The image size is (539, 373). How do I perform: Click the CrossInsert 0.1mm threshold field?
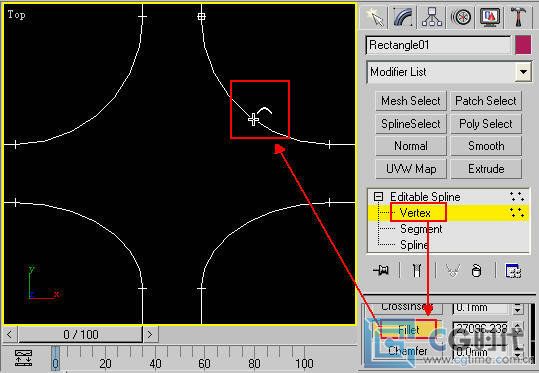(481, 308)
